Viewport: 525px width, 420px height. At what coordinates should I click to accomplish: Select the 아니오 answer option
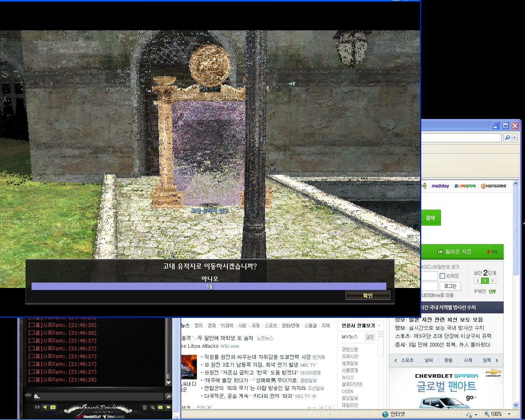pyautogui.click(x=209, y=278)
